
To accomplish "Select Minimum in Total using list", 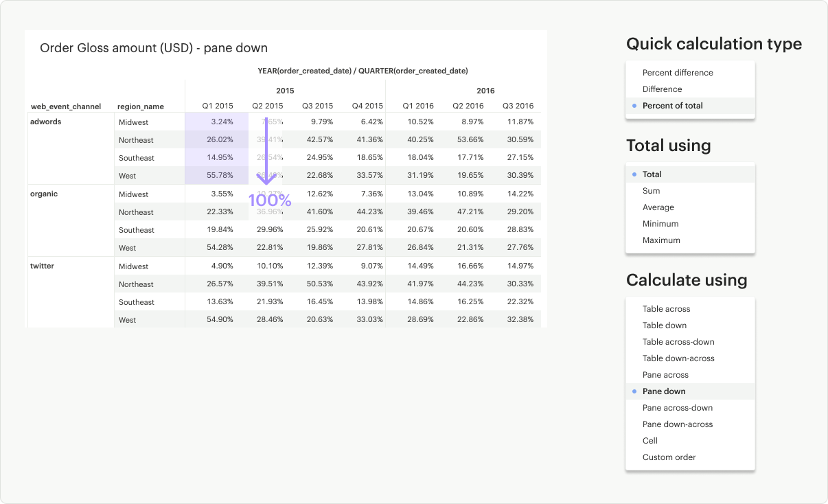I will pyautogui.click(x=660, y=224).
